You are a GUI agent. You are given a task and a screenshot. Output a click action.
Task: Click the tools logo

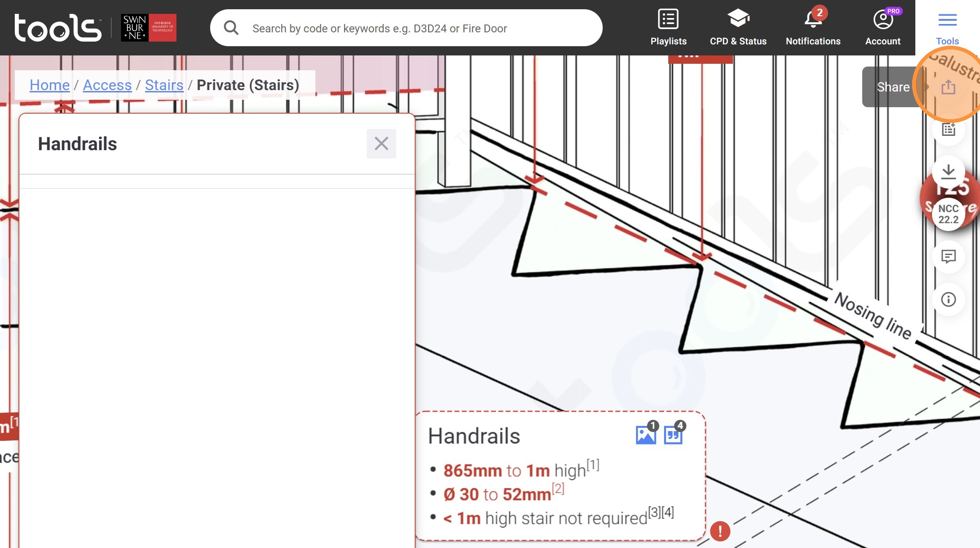(58, 28)
